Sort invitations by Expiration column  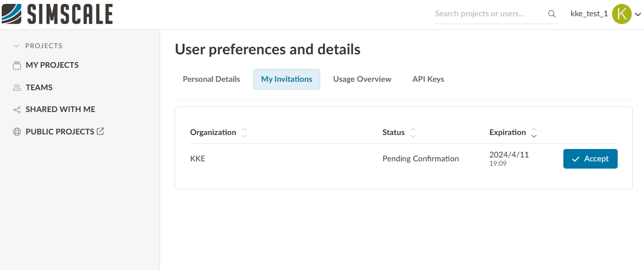(534, 133)
